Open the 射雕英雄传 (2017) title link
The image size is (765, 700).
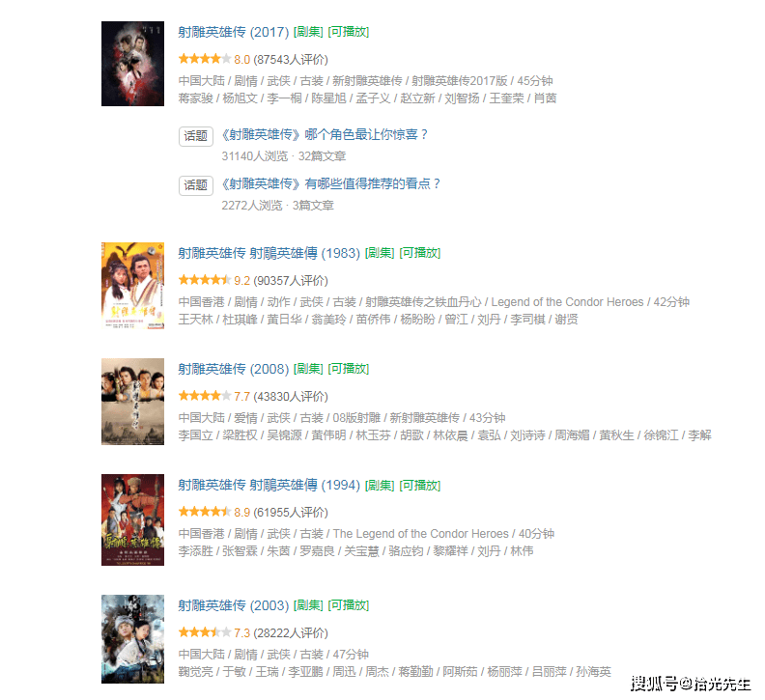tap(234, 32)
